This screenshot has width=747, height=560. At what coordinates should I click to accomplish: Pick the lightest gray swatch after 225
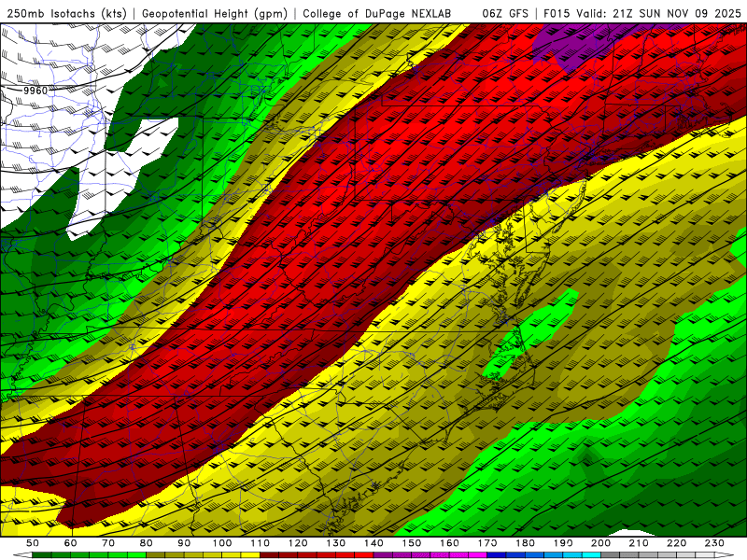coord(705,554)
